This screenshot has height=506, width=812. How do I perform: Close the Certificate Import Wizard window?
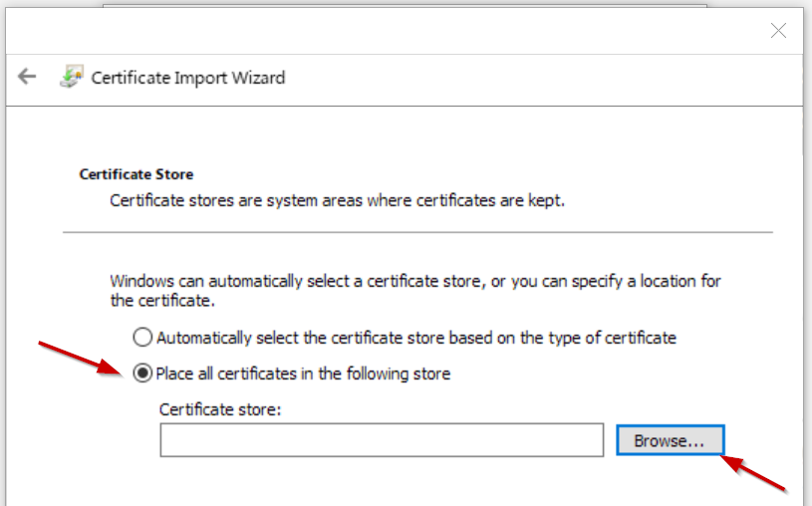[778, 31]
